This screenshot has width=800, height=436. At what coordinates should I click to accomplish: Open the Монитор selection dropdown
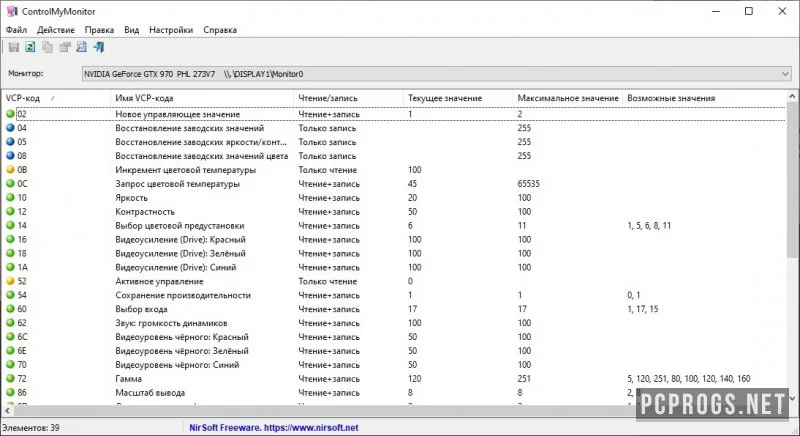click(x=436, y=74)
